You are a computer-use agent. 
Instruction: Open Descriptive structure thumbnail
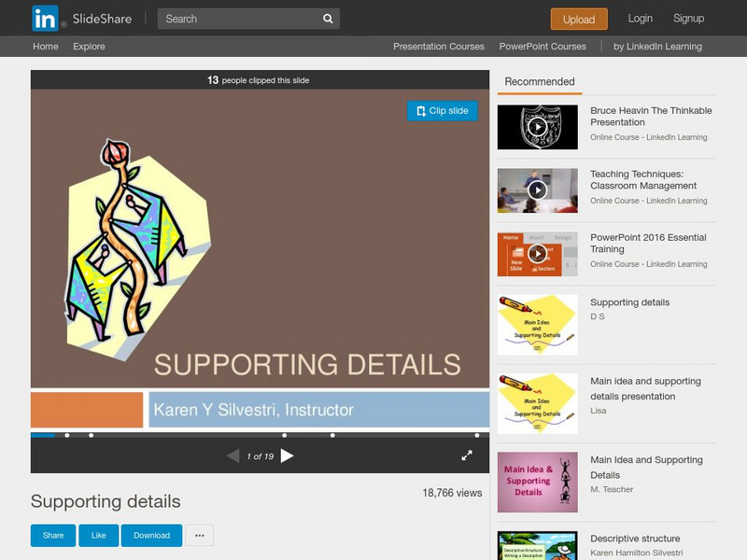(x=538, y=546)
